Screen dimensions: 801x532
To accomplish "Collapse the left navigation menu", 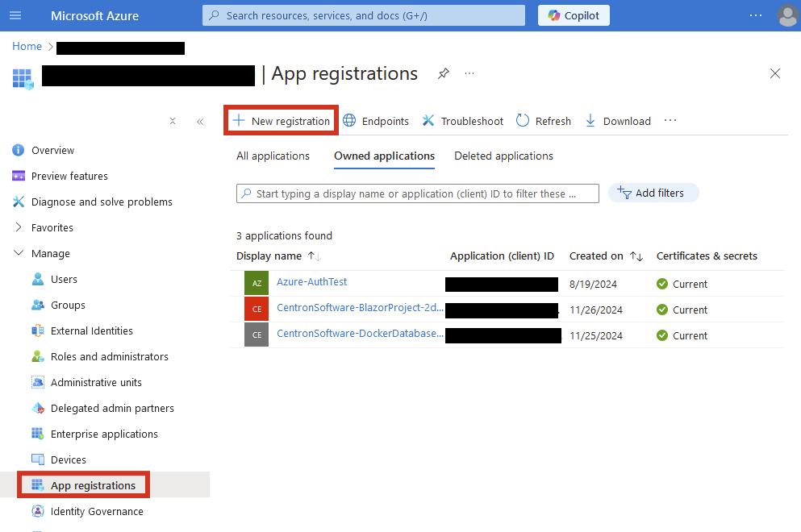I will [x=200, y=122].
